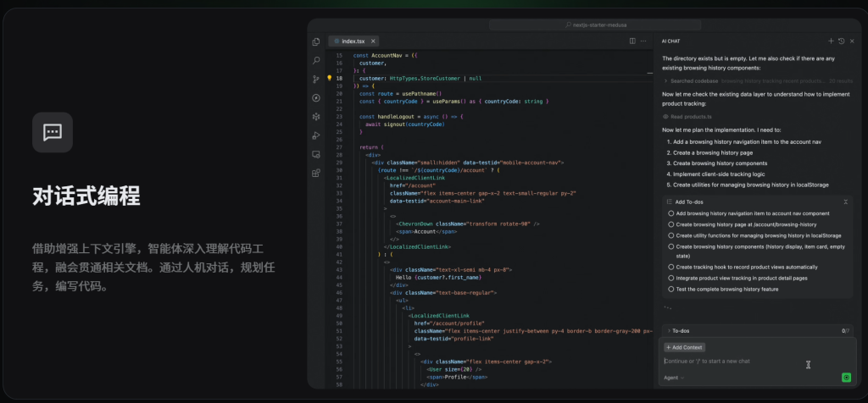Collapse the Add To-dos card
The width and height of the screenshot is (868, 403).
[x=845, y=201]
